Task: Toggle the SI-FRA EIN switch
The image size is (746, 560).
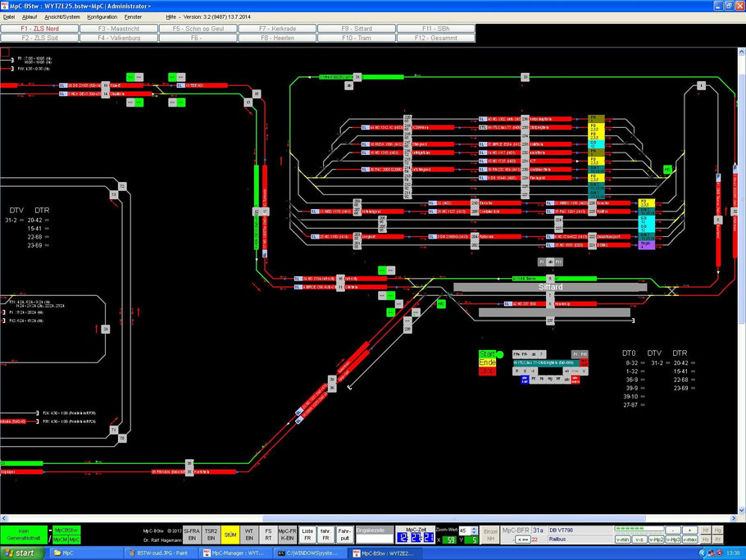Action: point(192,535)
